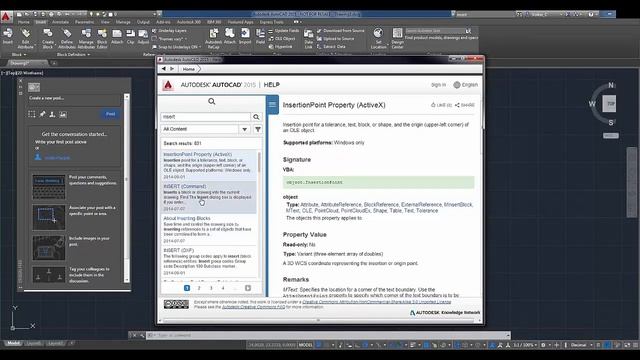Screen dimensions: 640x360
Task: Click the Share button on help topic
Action: pos(464,105)
